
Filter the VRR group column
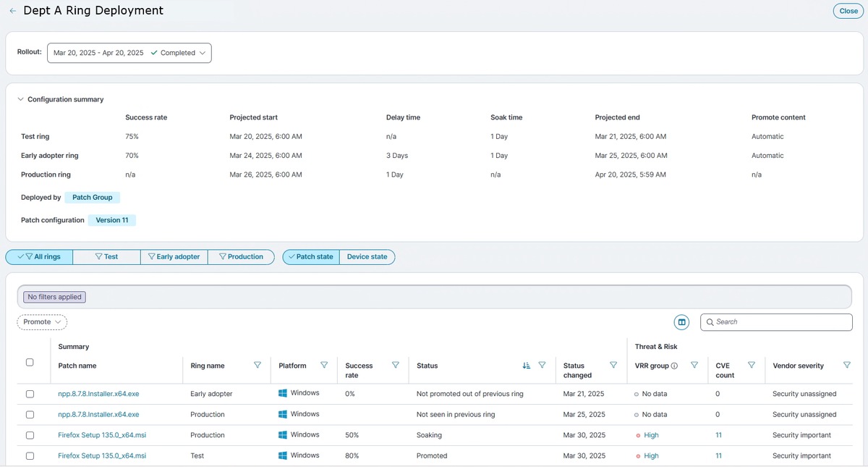pos(694,366)
